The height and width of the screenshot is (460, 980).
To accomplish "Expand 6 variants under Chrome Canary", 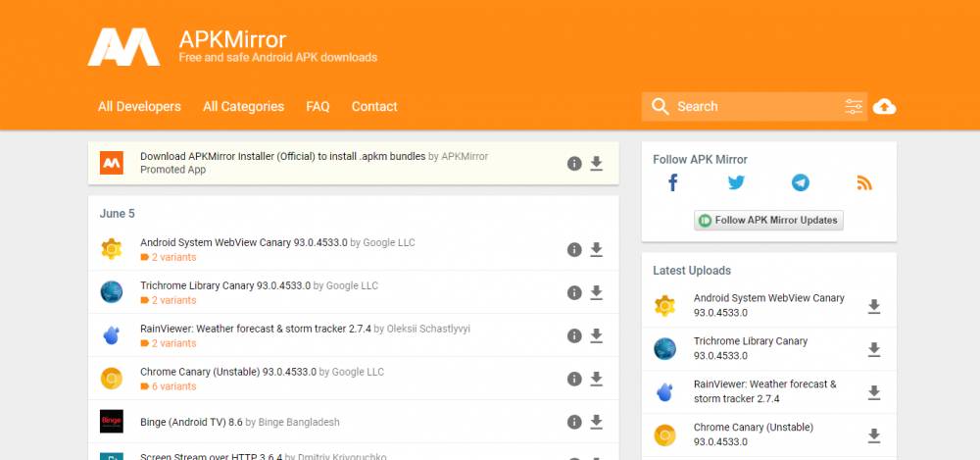I will tap(169, 386).
